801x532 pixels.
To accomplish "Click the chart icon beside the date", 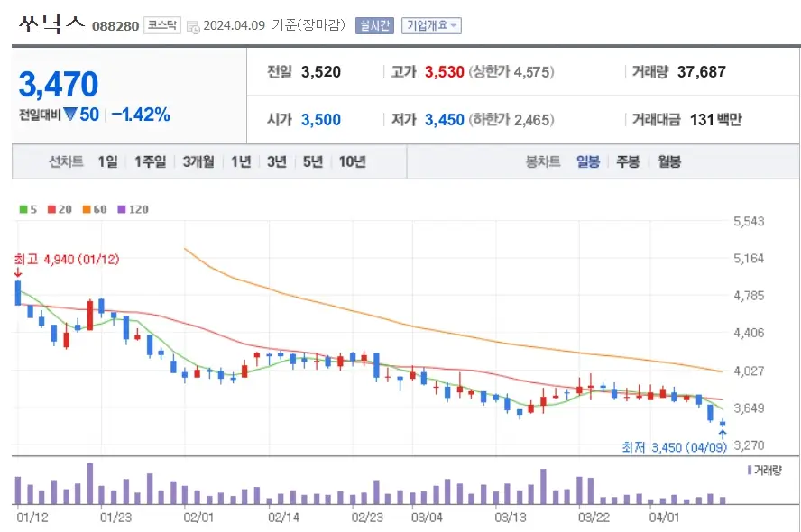I will click(x=191, y=25).
